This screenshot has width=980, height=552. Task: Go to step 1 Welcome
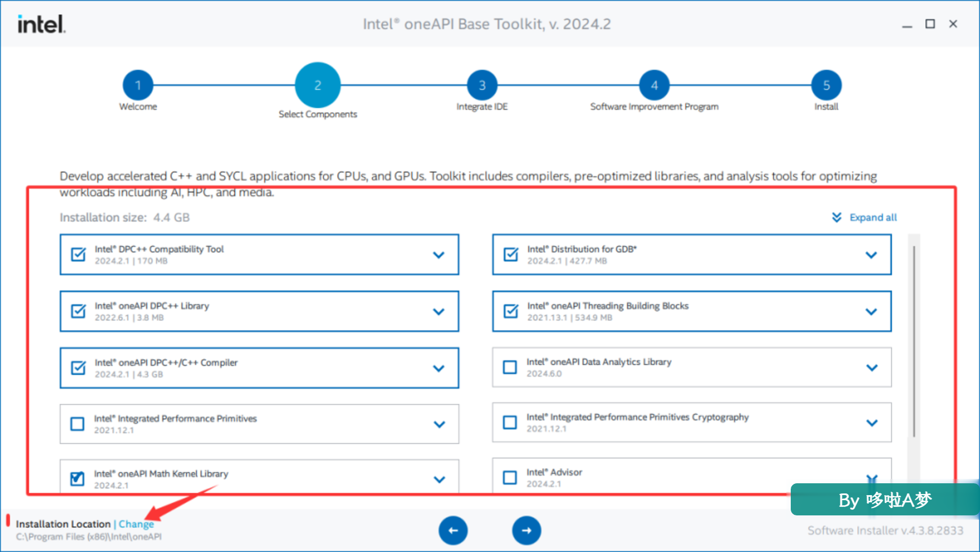coord(138,85)
